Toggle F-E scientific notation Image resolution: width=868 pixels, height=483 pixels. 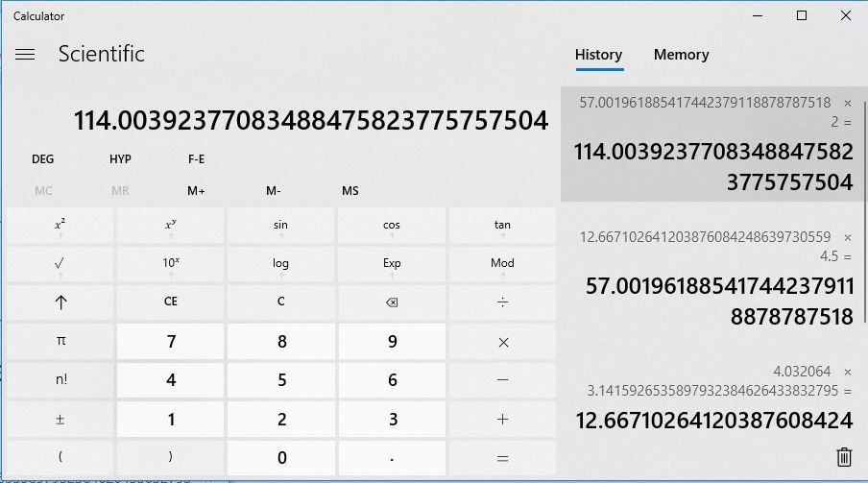tap(196, 159)
